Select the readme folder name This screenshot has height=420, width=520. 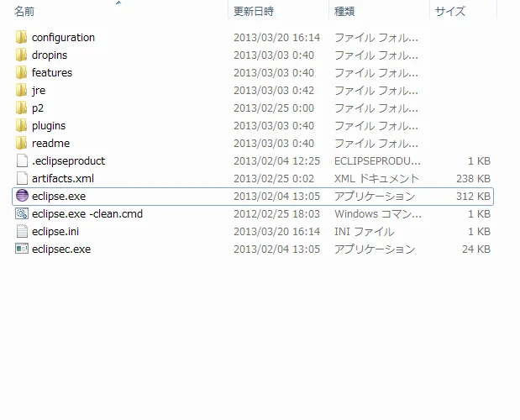50,143
